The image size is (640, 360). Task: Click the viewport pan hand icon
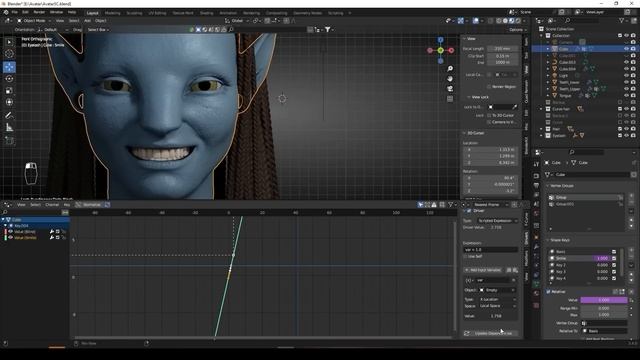point(450,78)
